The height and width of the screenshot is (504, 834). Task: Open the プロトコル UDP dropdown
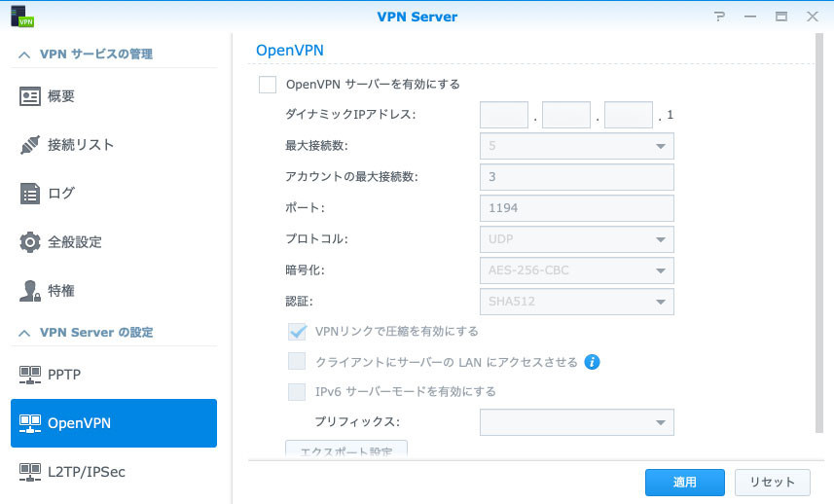576,239
